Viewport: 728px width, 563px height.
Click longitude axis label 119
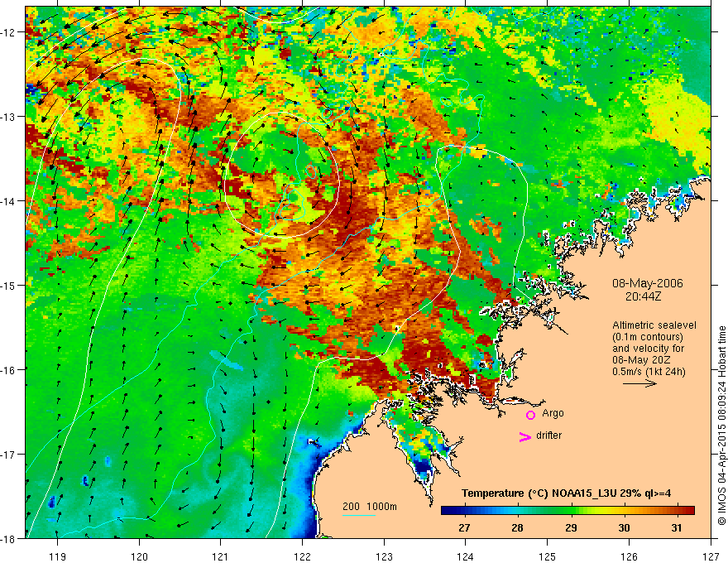click(x=58, y=557)
